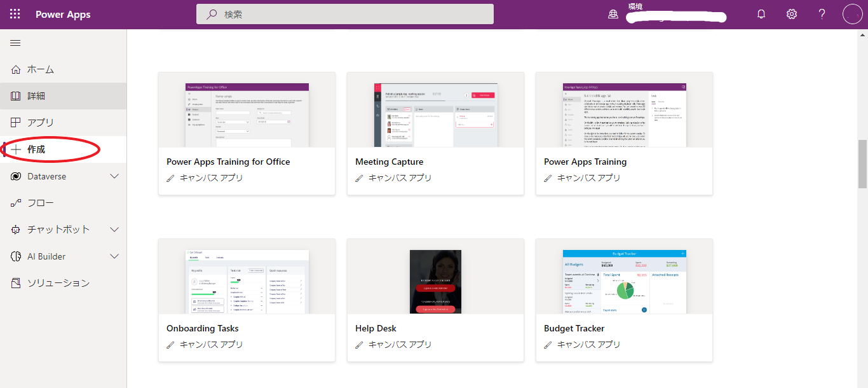Collapse the navigation with the hamburger icon
The height and width of the screenshot is (388, 868).
click(15, 43)
